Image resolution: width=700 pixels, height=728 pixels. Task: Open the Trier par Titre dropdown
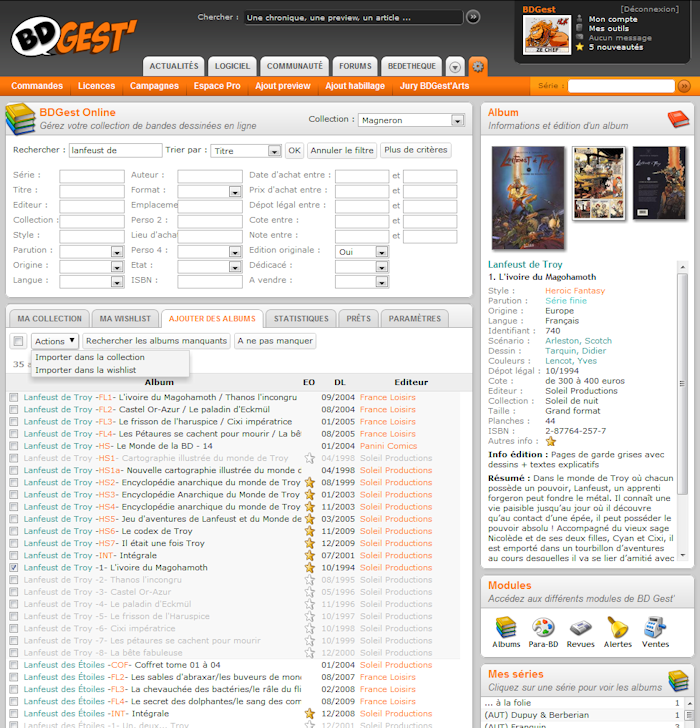point(246,151)
